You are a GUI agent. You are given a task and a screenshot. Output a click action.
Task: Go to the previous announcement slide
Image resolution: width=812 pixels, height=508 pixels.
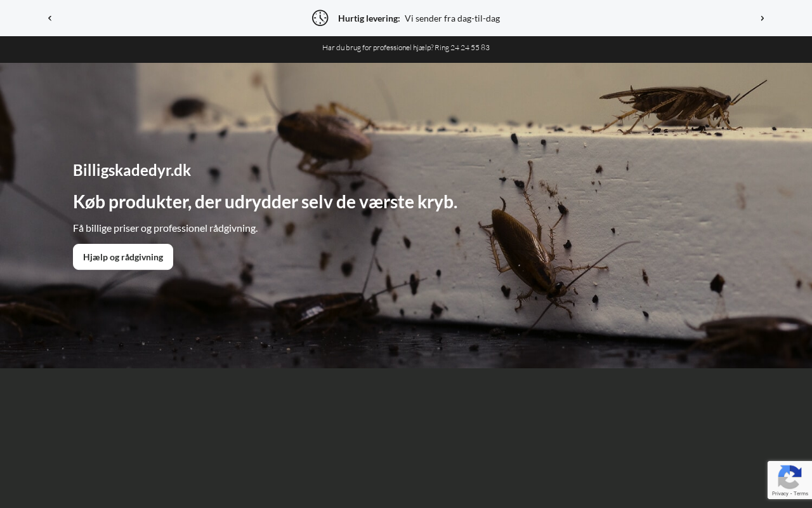49,18
